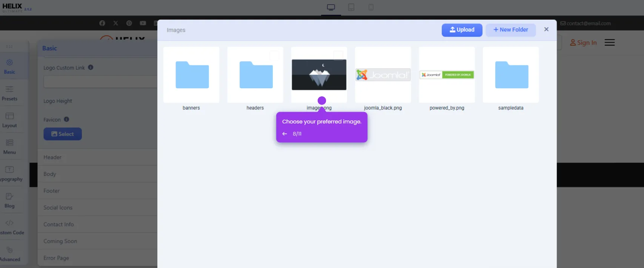644x268 pixels.
Task: Click the Images dialog title
Action: tap(176, 30)
